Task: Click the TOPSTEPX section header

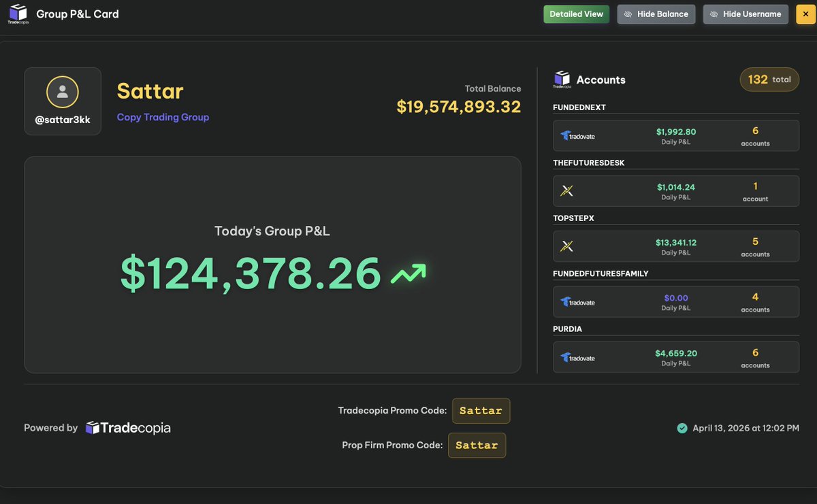Action: (x=574, y=218)
